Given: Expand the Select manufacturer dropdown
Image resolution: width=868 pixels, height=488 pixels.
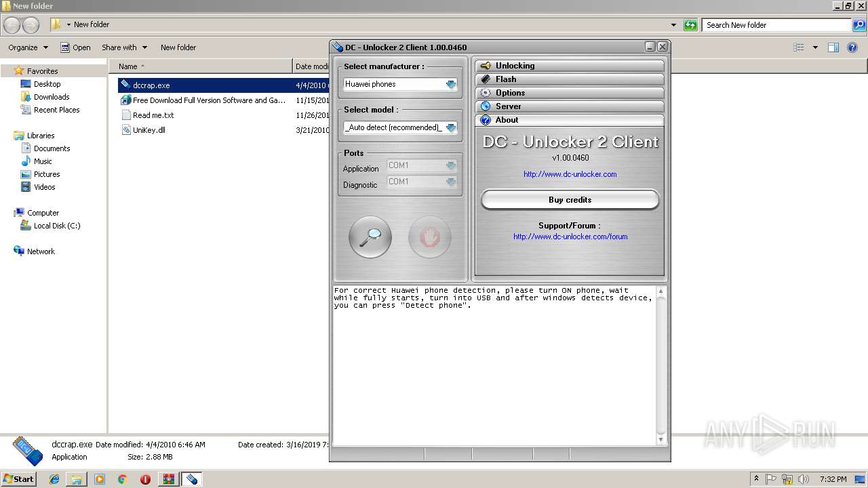Looking at the screenshot, I should pos(451,84).
